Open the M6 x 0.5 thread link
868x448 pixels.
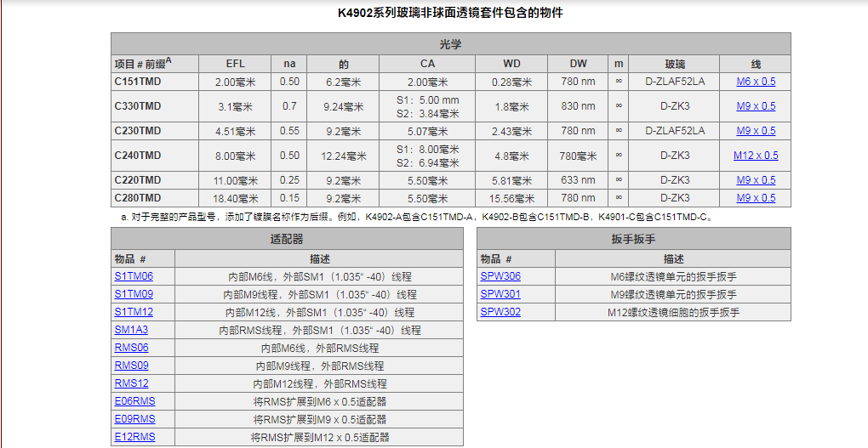[x=756, y=82]
